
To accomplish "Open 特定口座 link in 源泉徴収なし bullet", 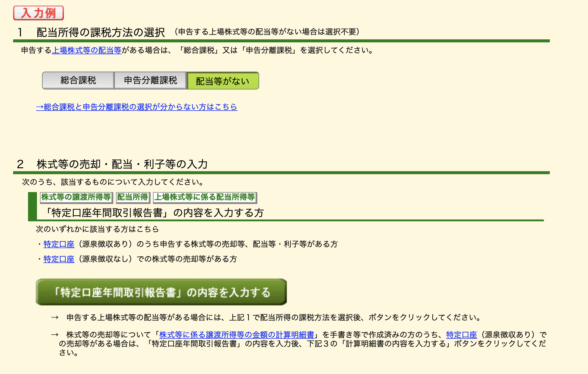I will [59, 259].
